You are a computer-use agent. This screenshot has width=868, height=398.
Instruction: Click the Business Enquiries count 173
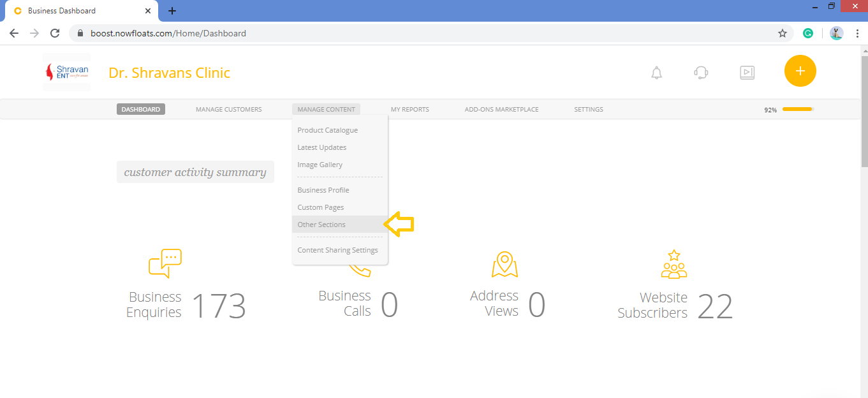pyautogui.click(x=218, y=305)
